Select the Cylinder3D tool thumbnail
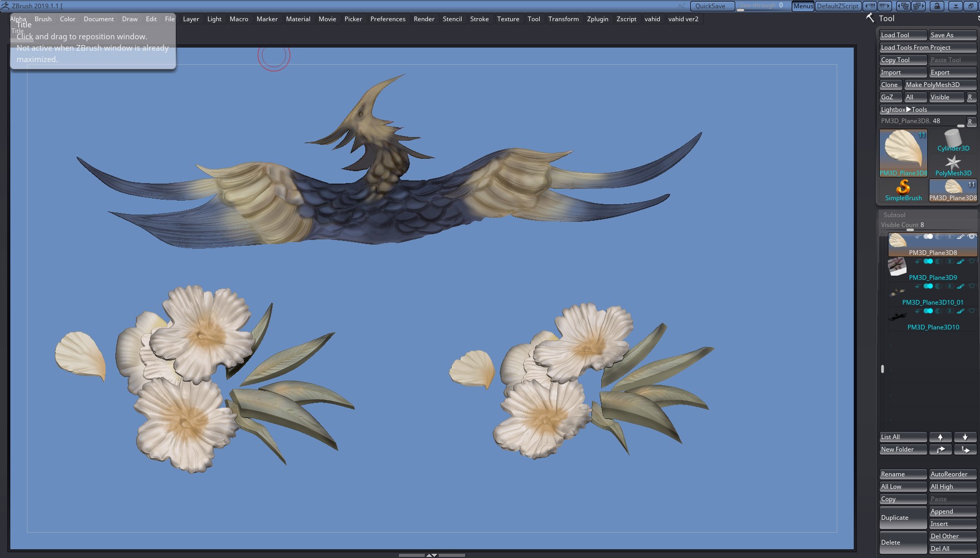Screen dimensions: 980x558 (953, 141)
